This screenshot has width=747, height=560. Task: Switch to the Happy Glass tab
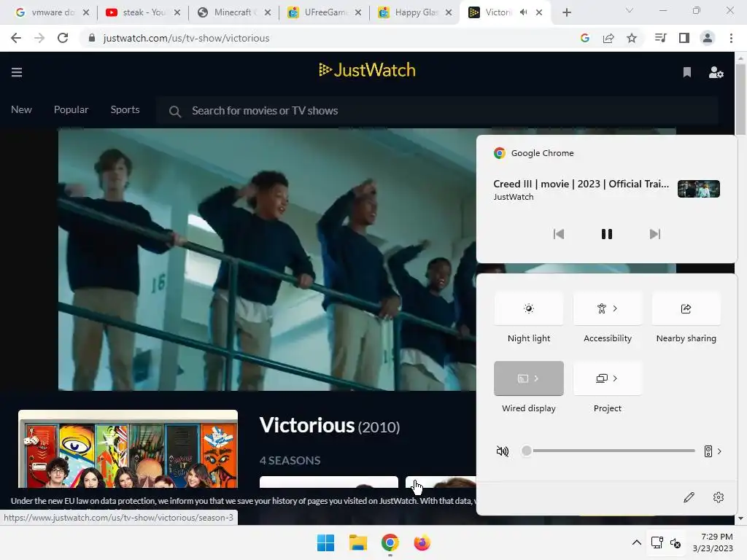[x=414, y=12]
